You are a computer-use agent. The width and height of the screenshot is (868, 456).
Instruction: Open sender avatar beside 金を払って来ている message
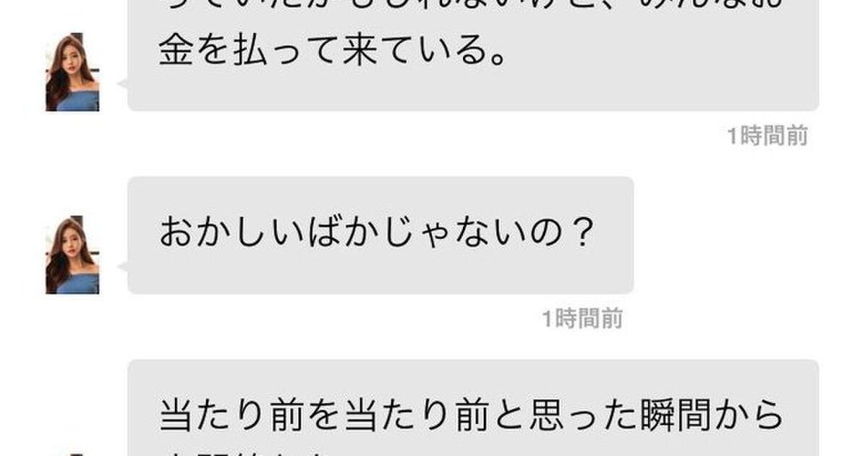click(x=72, y=72)
